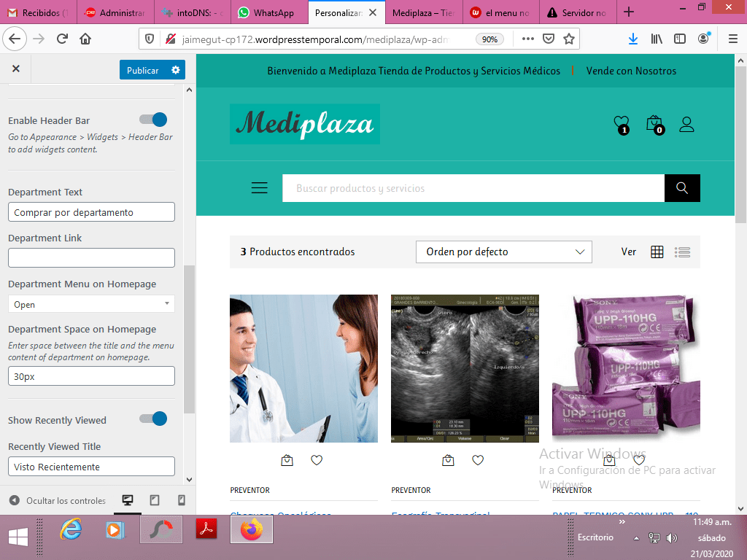
Task: Toggle Show Recently Viewed switch
Action: (x=153, y=419)
